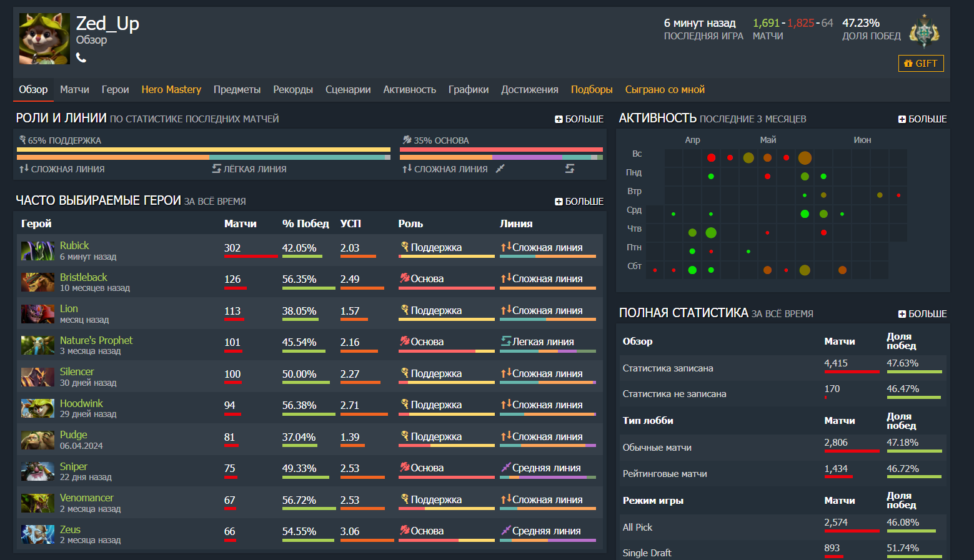Screen dimensions: 974x560
Task: Expand БОЛЬШЕ in Полная статистика section
Action: coord(923,313)
